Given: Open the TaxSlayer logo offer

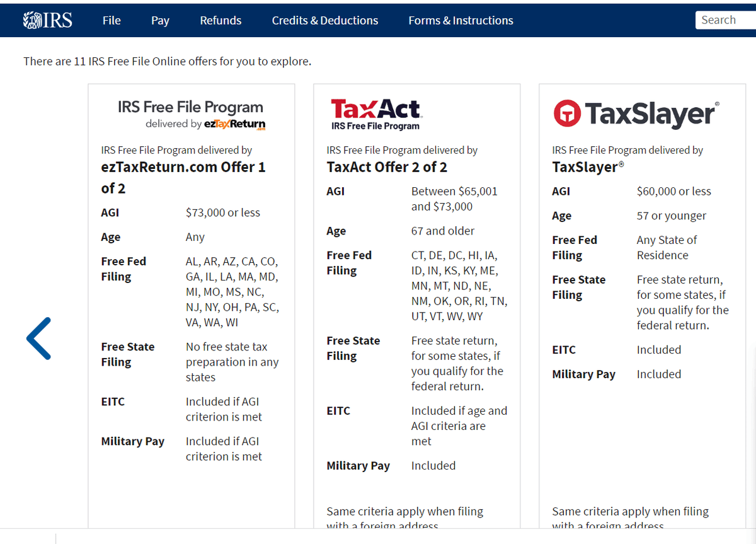Looking at the screenshot, I should point(636,113).
